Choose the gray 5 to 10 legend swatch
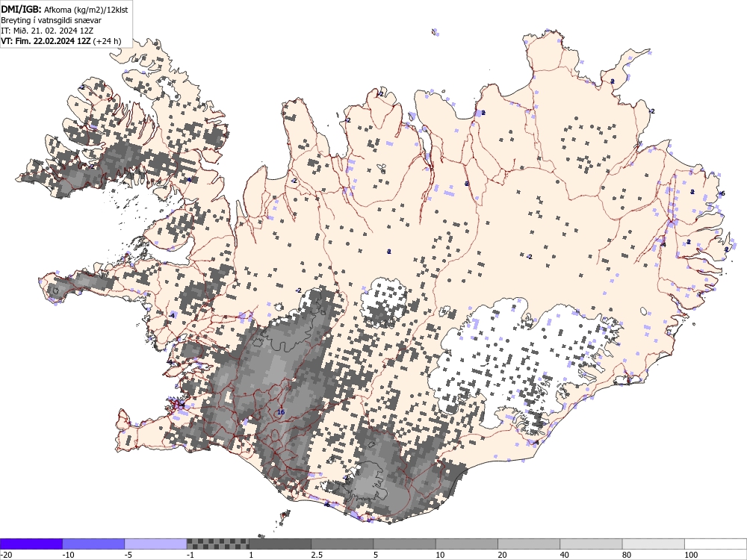 tap(404, 544)
